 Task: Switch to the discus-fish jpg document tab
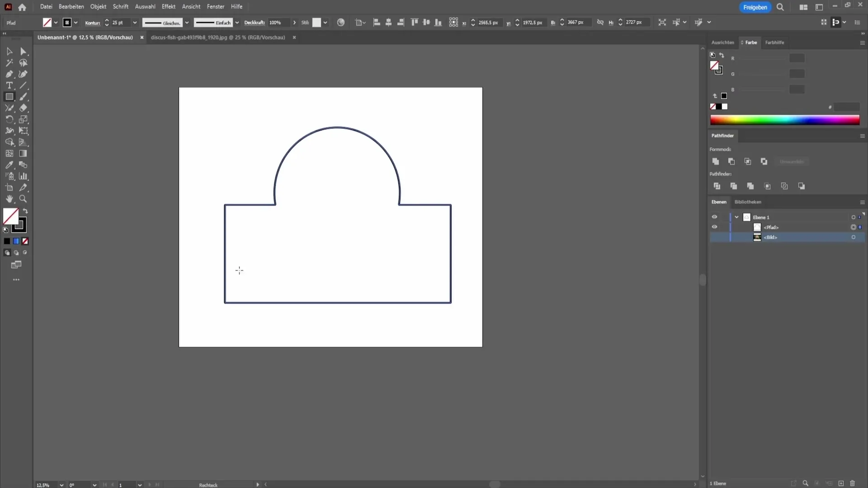point(218,38)
